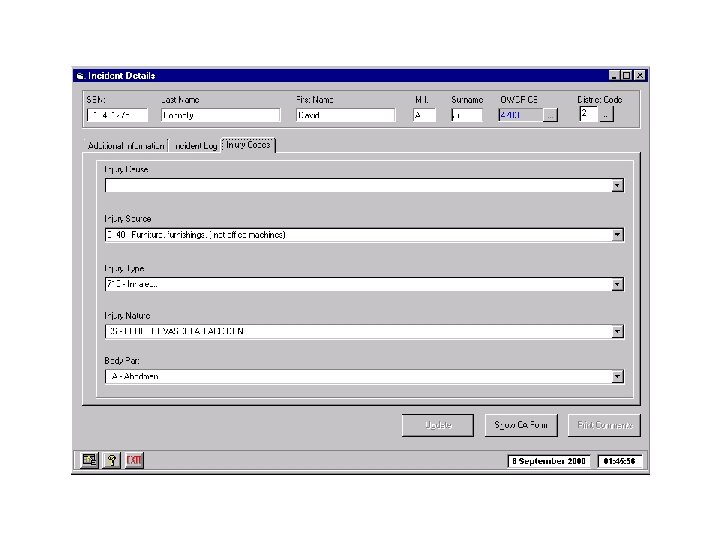This screenshot has height=540, width=720.
Task: Open the Injury Type dropdown arrow
Action: tap(618, 284)
